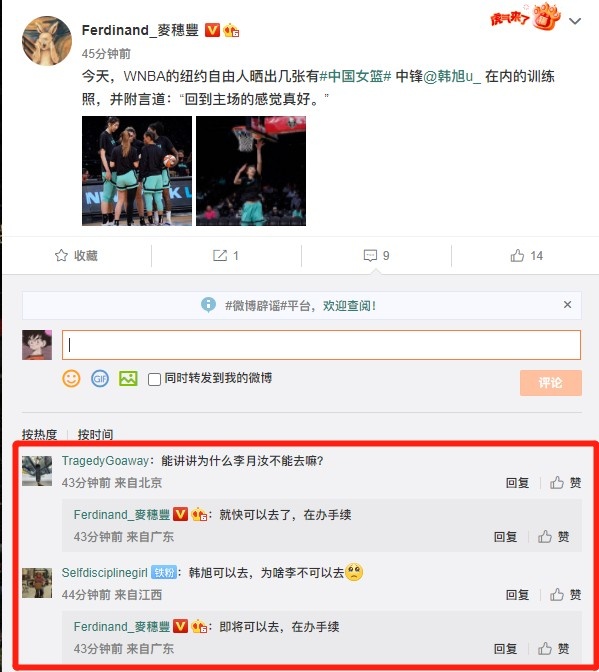Open the @韩旭u_ mention link
Screen dimensions: 599x672
[452, 76]
